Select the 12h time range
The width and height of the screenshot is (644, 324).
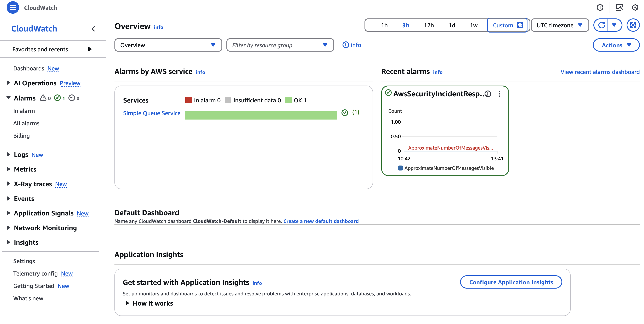click(429, 25)
